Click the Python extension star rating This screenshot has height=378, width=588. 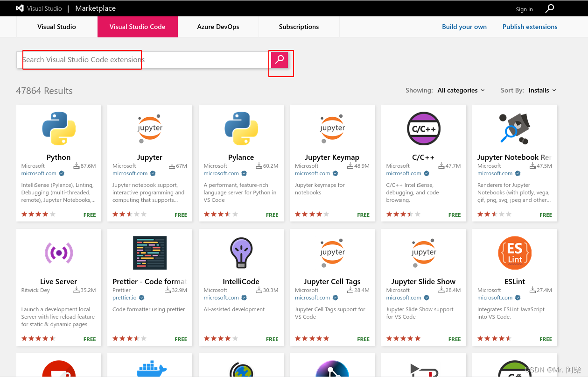[38, 214]
